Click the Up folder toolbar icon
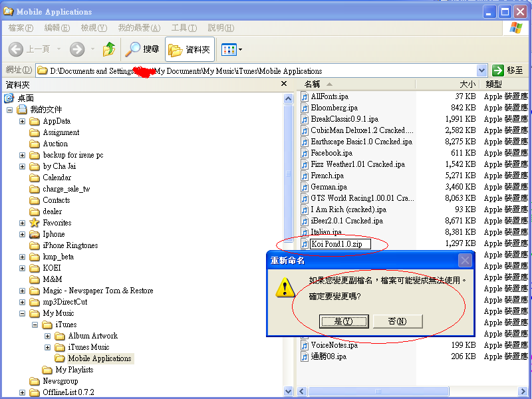The image size is (532, 399). click(x=109, y=49)
